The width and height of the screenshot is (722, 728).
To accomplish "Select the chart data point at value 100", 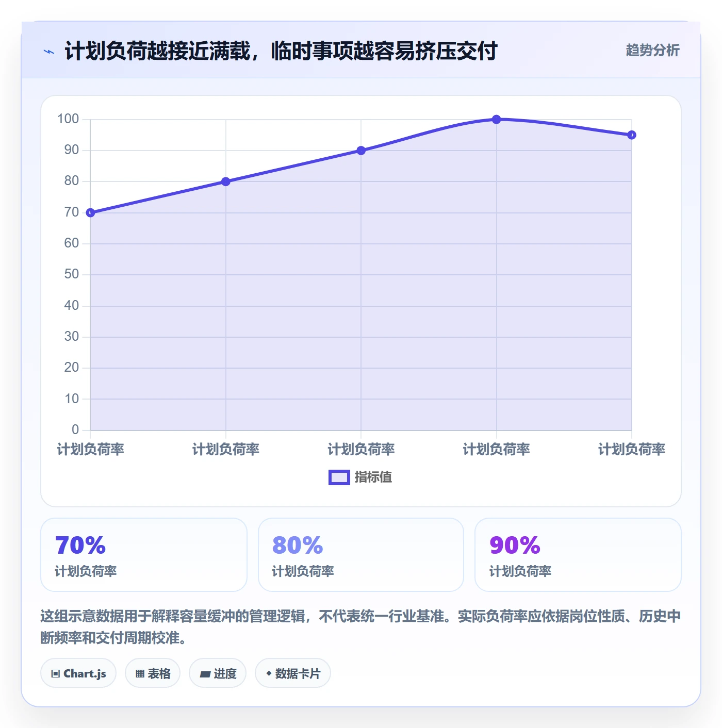I will 497,120.
